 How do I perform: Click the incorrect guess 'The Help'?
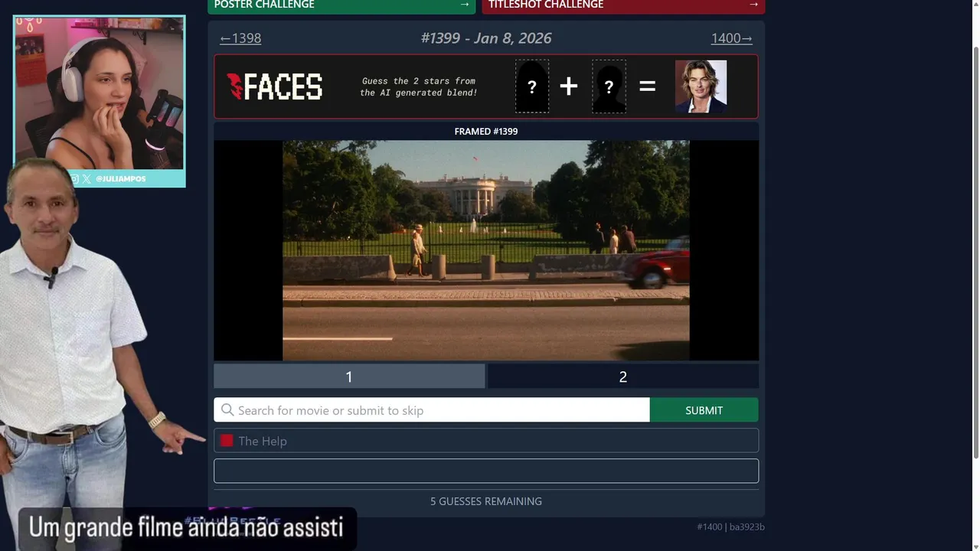coord(486,441)
